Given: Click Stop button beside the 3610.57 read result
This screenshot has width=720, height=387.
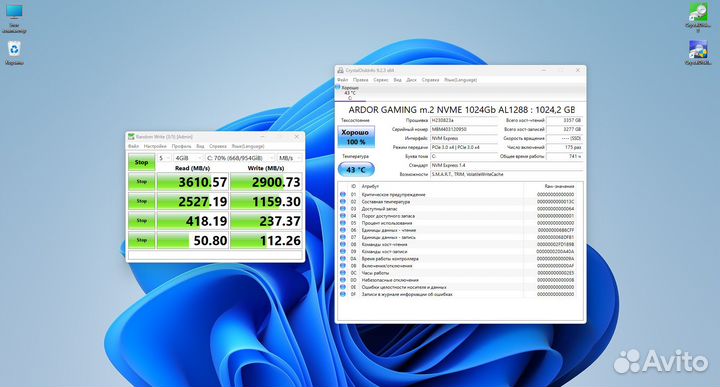Looking at the screenshot, I should pyautogui.click(x=141, y=182).
